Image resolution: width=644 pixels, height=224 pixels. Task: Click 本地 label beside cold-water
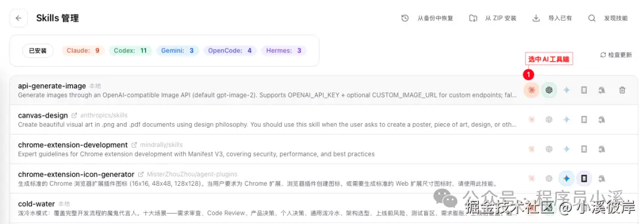click(64, 204)
